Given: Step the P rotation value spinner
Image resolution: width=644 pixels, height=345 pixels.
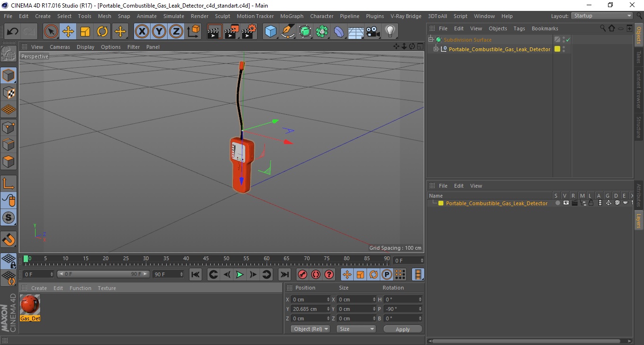Looking at the screenshot, I should point(420,309).
